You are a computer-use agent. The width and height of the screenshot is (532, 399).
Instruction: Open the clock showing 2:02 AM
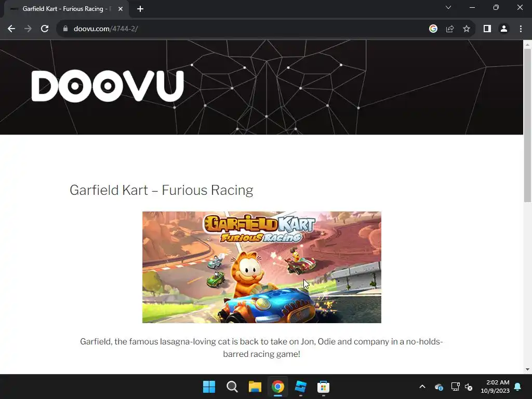coord(495,387)
